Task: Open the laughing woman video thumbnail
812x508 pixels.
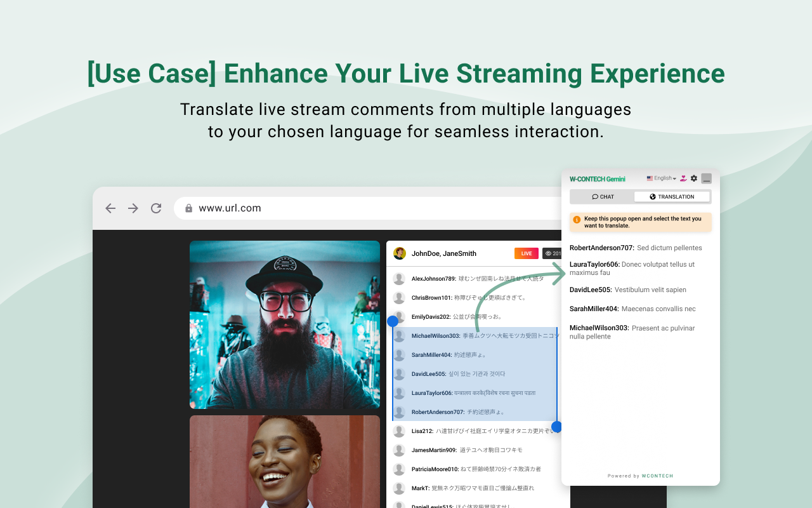Action: [x=285, y=462]
